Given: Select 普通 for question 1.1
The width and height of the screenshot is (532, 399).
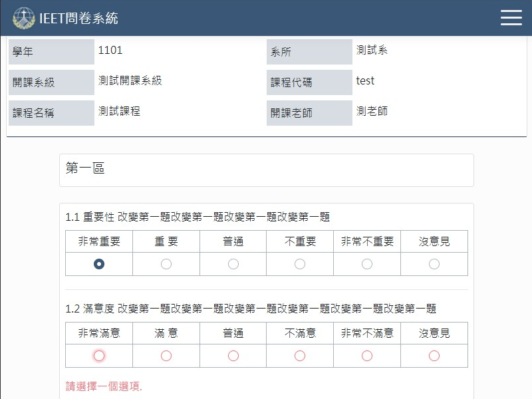Looking at the screenshot, I should pyautogui.click(x=233, y=263).
